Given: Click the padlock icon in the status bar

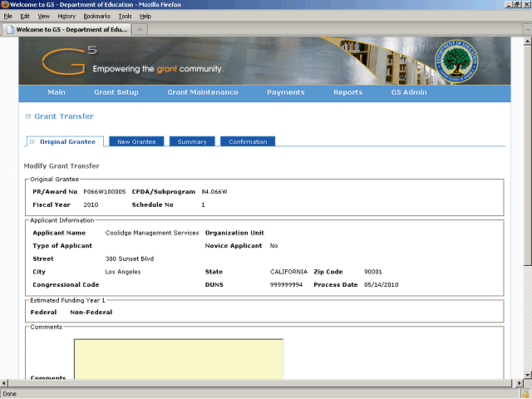Looking at the screenshot, I should coord(526,394).
